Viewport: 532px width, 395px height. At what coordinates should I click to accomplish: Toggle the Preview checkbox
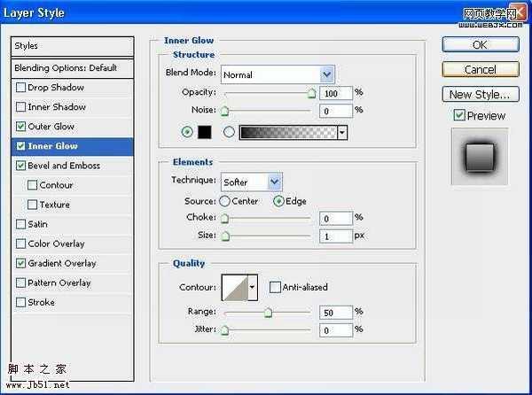pyautogui.click(x=458, y=115)
